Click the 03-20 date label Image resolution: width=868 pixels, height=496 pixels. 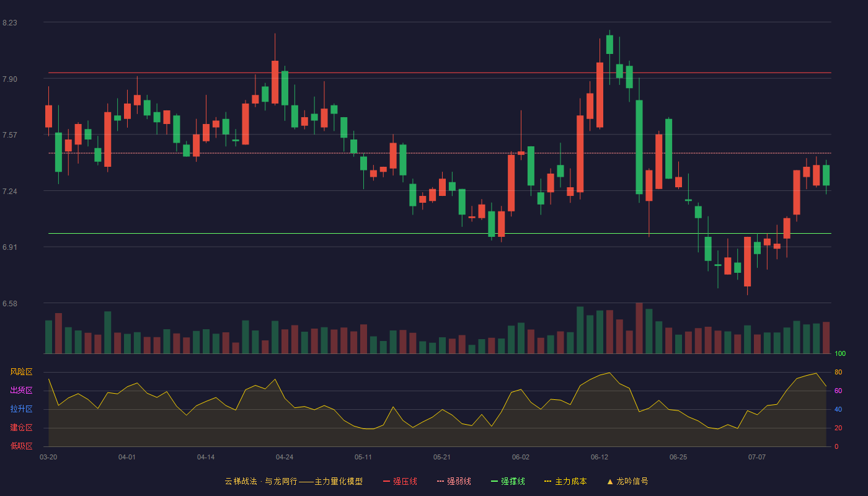[48, 457]
